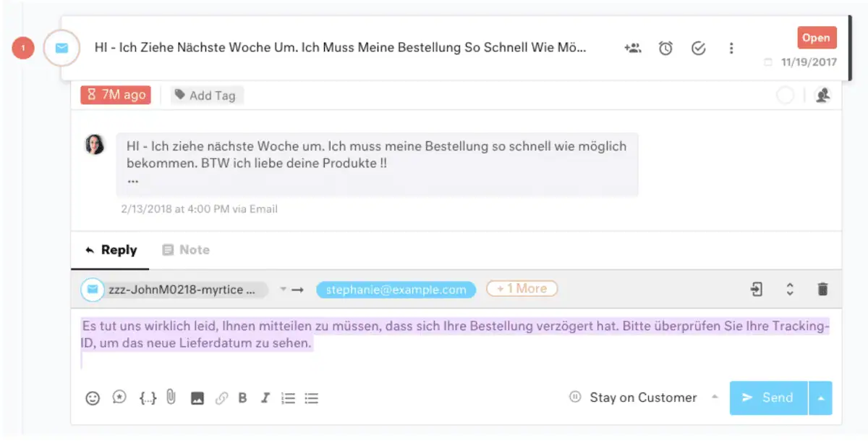Toggle bold text formatting
Image resolution: width=868 pixels, height=441 pixels.
click(x=242, y=398)
